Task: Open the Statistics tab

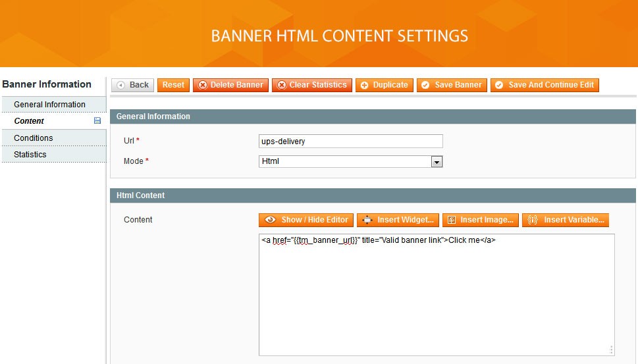Action: pyautogui.click(x=30, y=155)
